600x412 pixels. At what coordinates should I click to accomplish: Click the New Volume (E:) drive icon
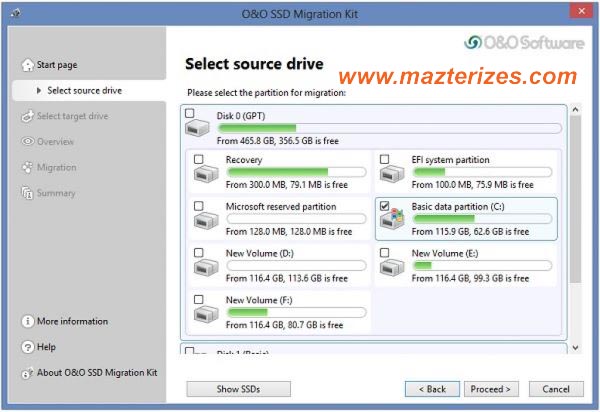point(392,267)
